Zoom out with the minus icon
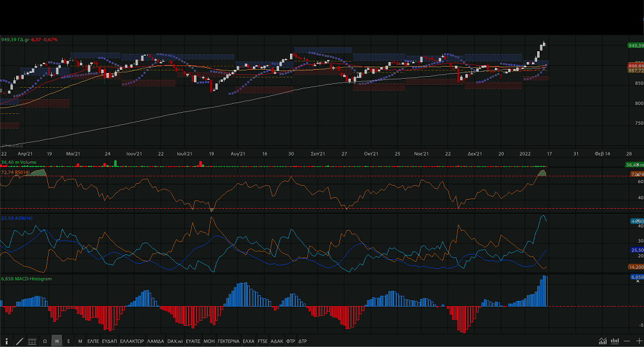644x347 pixels. coord(627,341)
